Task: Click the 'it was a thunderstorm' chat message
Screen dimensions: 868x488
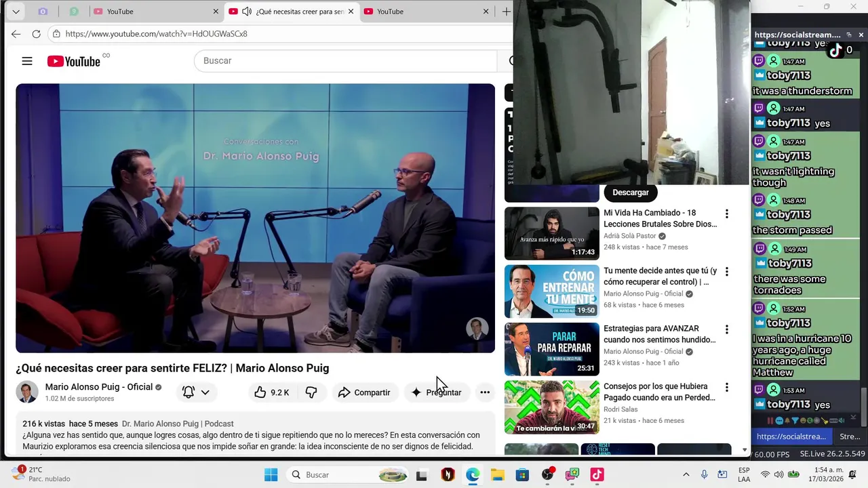Action: (x=802, y=91)
